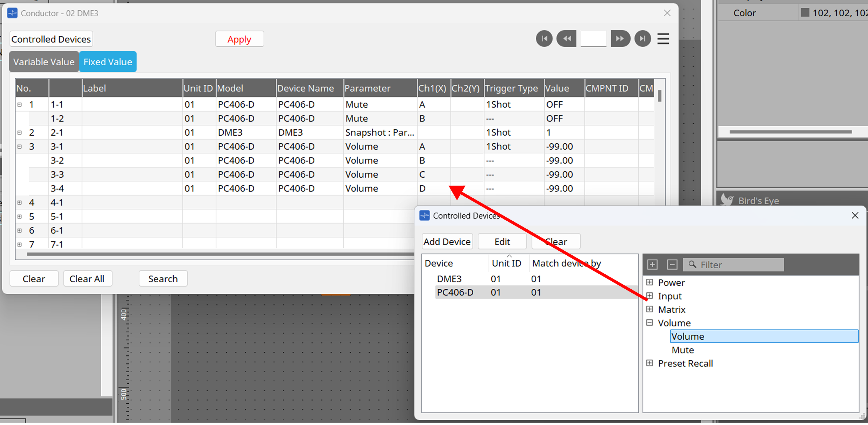Open the hamburger menu in Conductor window

click(663, 38)
